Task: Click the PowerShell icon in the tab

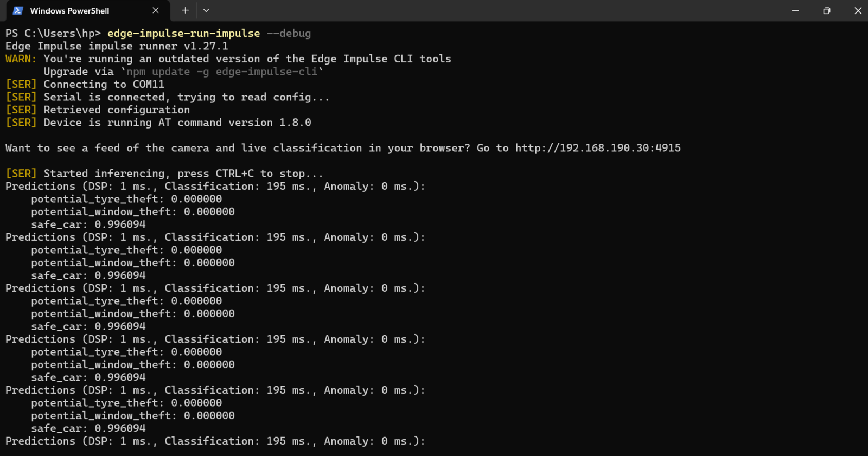Action: [18, 10]
